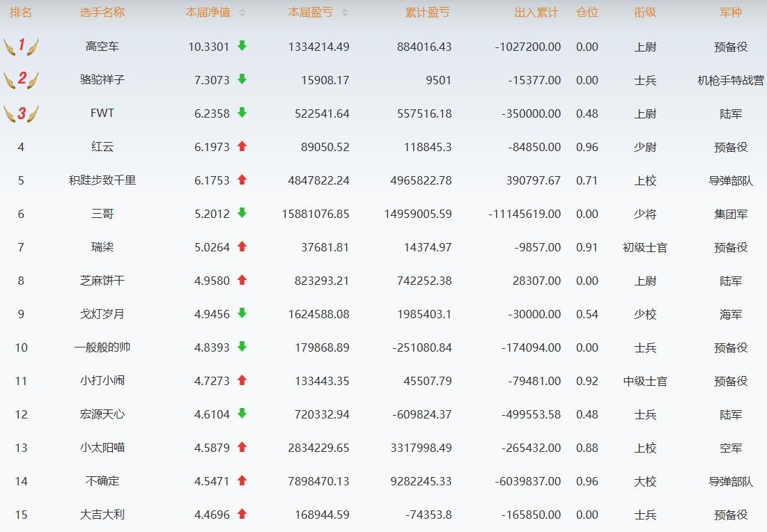Select player 积跬步致千里
Screen dimensions: 767x532
coord(102,180)
